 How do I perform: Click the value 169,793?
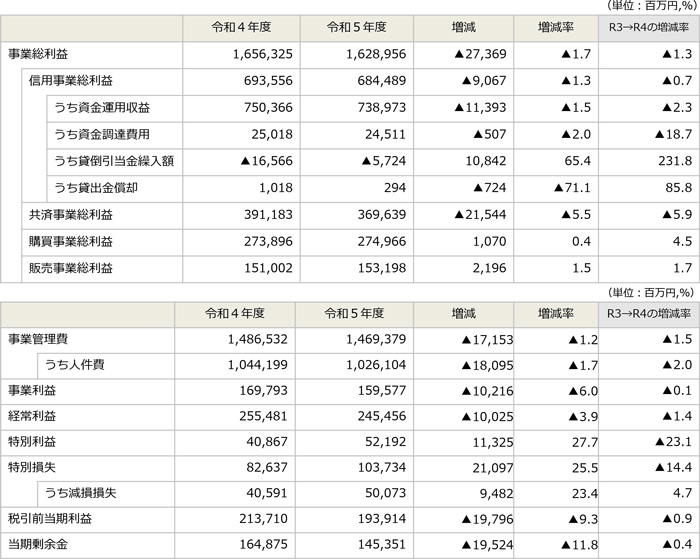263,391
